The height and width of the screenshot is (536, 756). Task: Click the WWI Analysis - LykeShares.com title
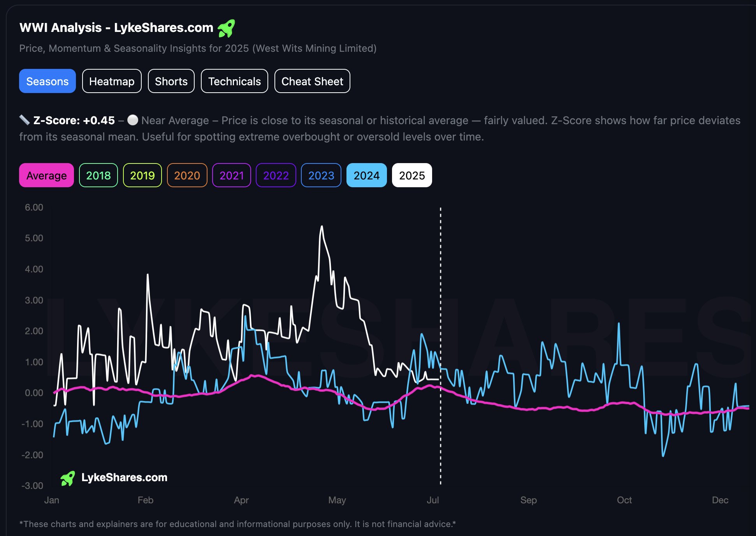[x=116, y=28]
